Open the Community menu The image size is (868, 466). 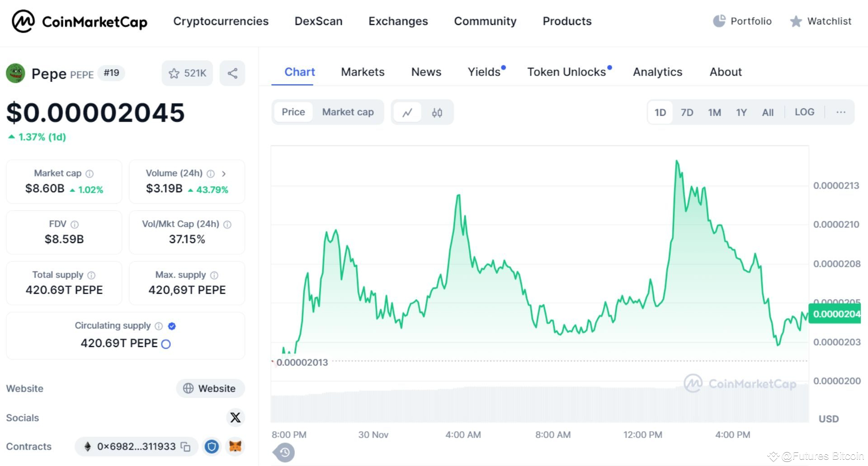[485, 21]
